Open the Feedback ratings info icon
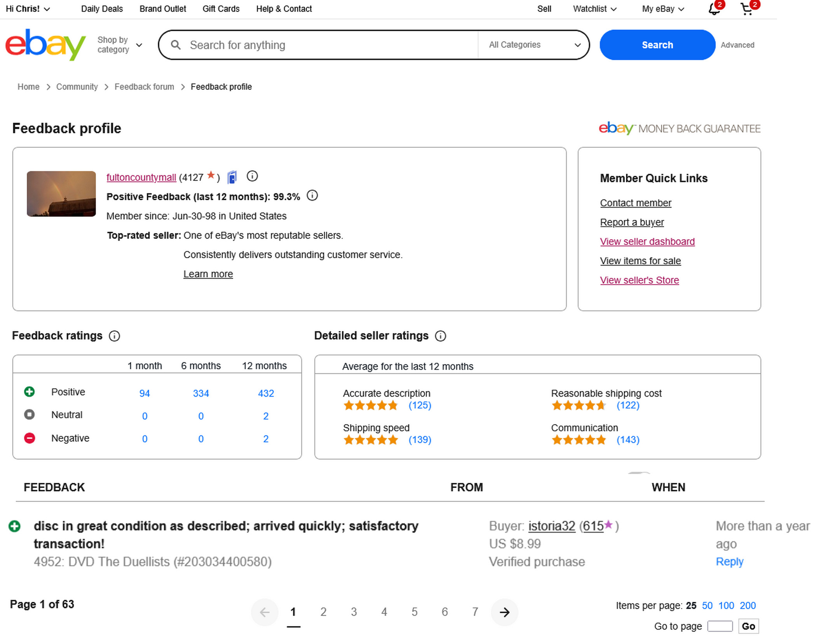This screenshot has height=640, width=840. click(x=114, y=336)
